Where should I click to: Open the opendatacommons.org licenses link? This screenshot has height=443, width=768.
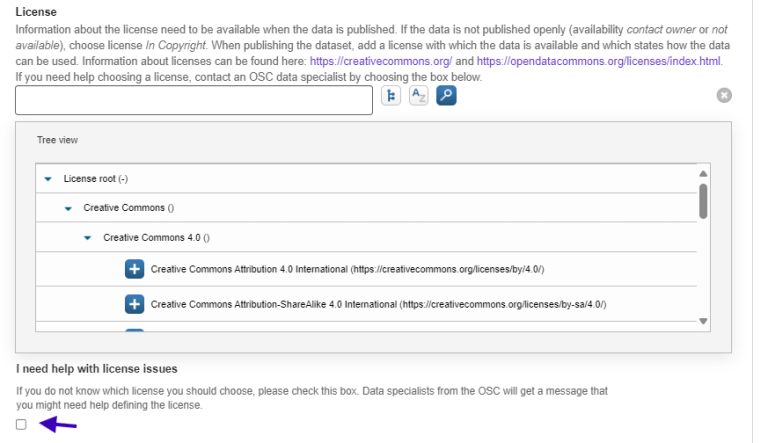click(x=599, y=61)
